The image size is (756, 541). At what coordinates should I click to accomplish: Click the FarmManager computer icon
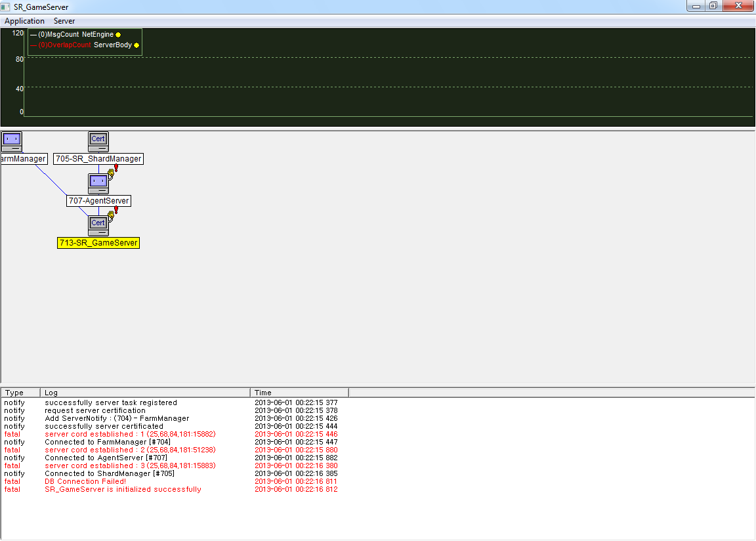point(12,141)
